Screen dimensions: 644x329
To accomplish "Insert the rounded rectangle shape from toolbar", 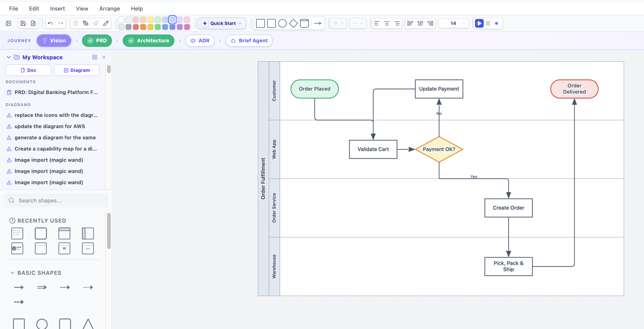I will pos(271,23).
